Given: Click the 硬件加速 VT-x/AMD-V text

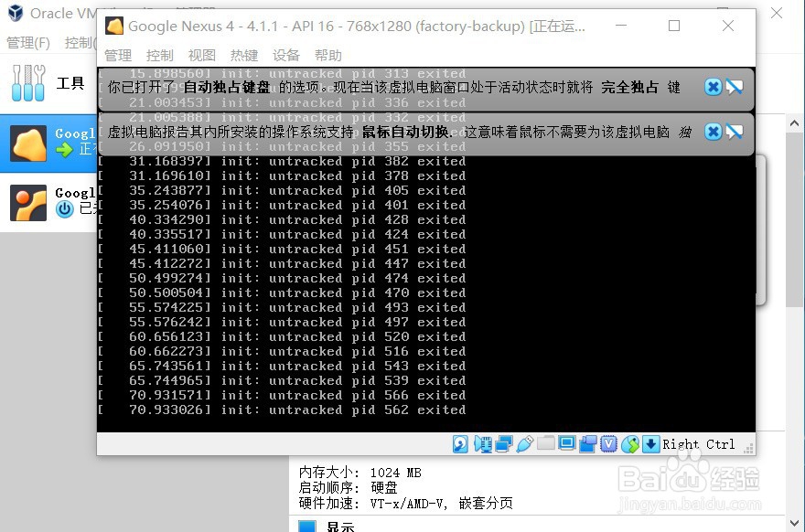Looking at the screenshot, I should 405,504.
